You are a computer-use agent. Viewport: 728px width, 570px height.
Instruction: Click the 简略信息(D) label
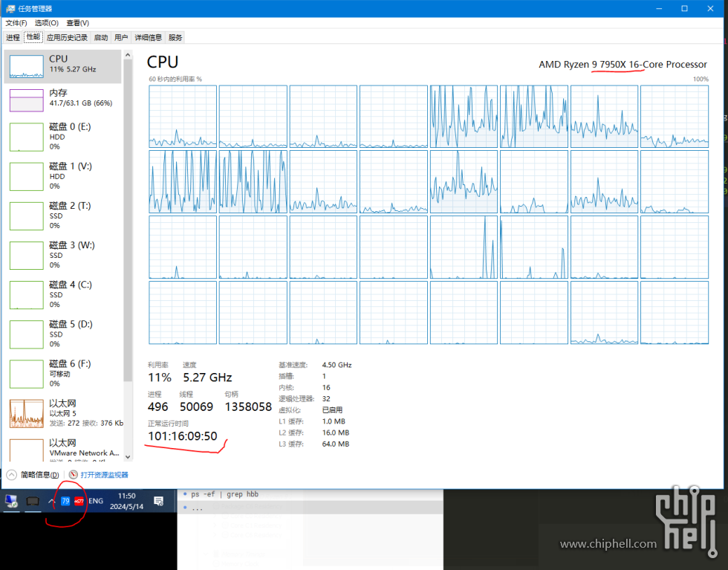[x=40, y=475]
